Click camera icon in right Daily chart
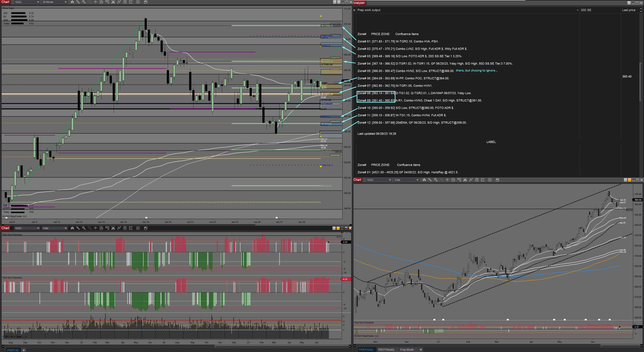The width and height of the screenshot is (644, 352). (x=489, y=180)
